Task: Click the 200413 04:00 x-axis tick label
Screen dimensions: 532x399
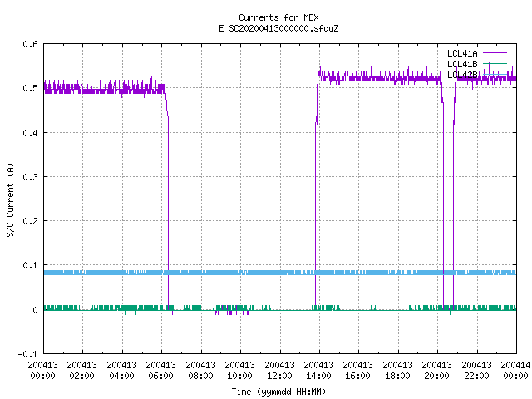Action: pyautogui.click(x=121, y=370)
